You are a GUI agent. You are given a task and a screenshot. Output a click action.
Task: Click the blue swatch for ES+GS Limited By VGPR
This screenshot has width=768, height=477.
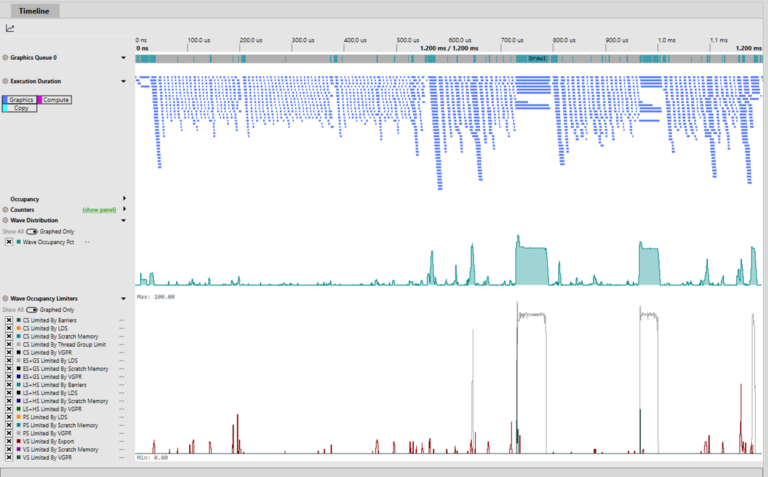19,377
